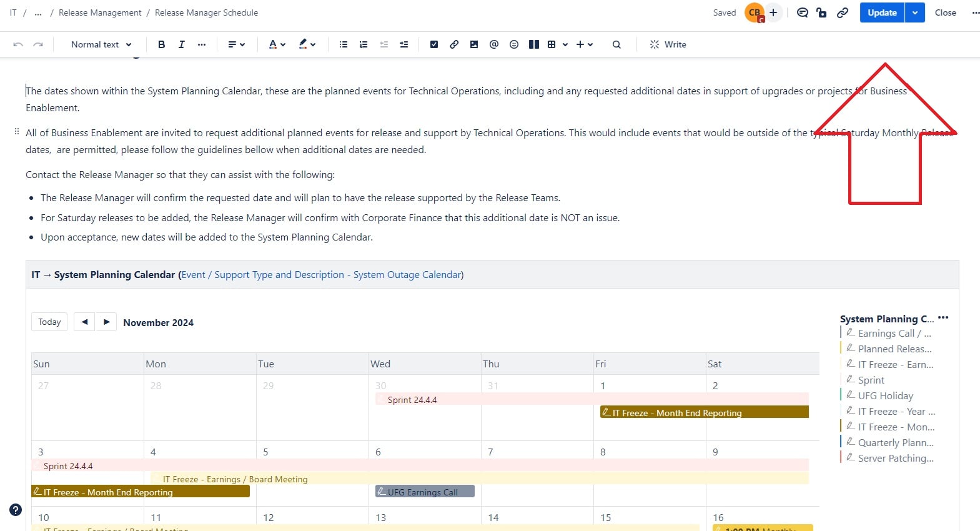Expand the text alignment dropdown

tap(236, 44)
